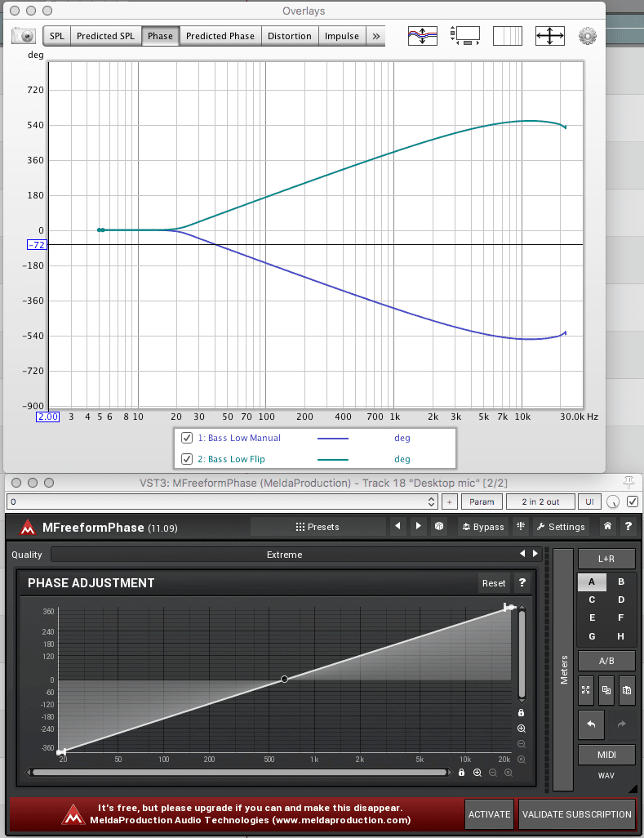Click the random preset dice icon
Viewport: 644px width, 838px height.
[438, 527]
